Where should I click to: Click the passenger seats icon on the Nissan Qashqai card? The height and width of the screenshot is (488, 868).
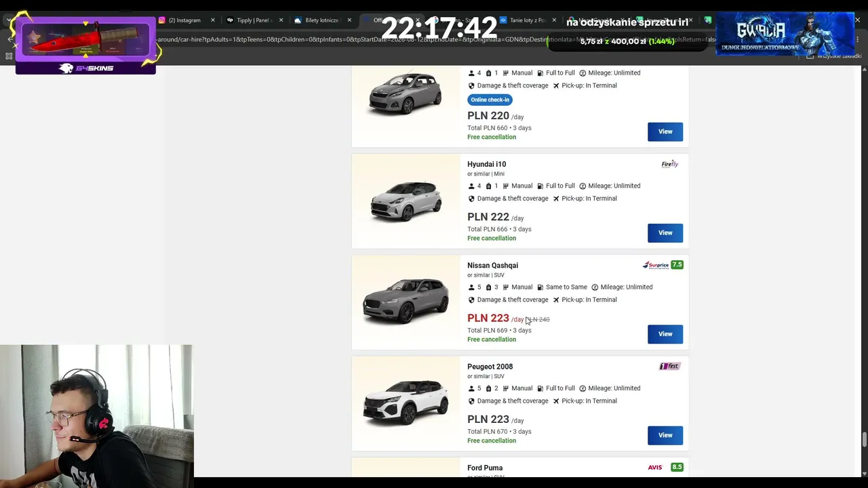pos(471,287)
